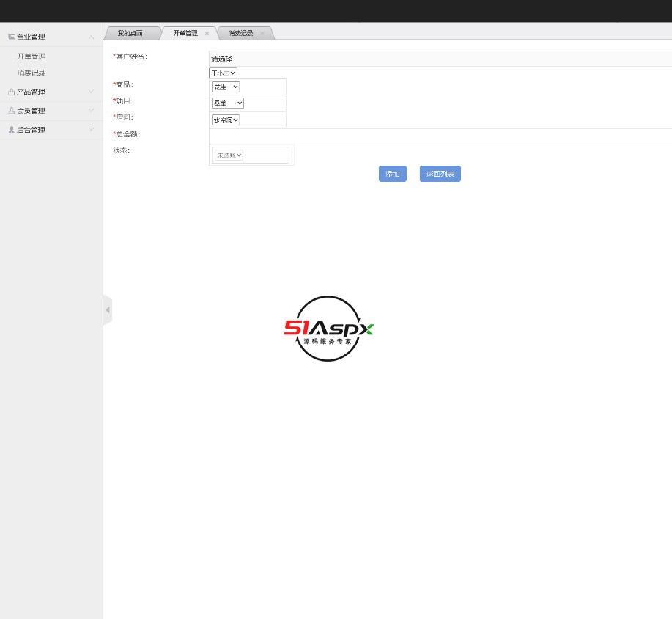This screenshot has width=672, height=619.
Task: Select the 后台管理 sidebar menu
Action: pos(51,130)
